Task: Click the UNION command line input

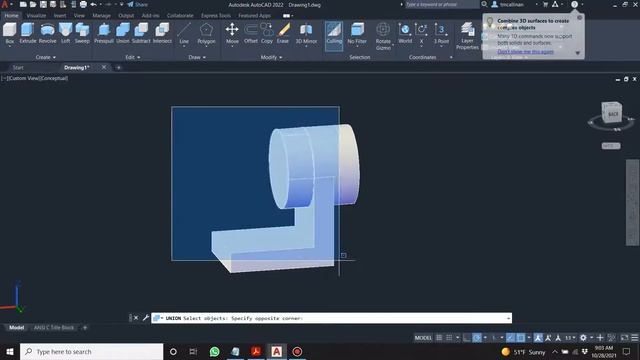Action: coord(331,318)
